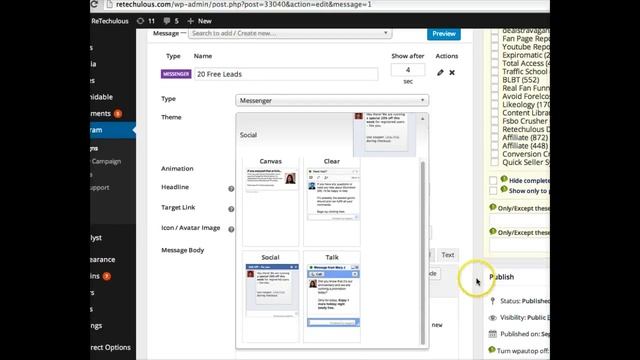Open the Type dropdown showing Messenger
The image size is (640, 360).
[332, 100]
